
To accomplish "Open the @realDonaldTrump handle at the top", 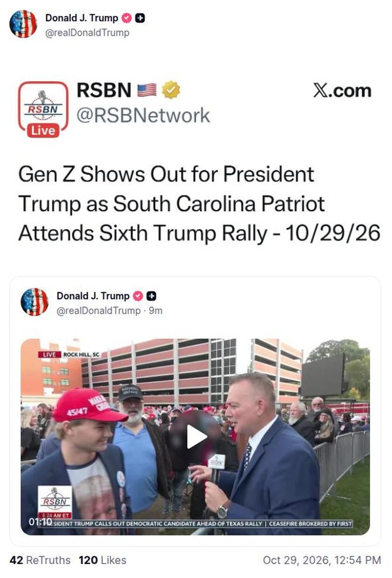I will coord(87,33).
